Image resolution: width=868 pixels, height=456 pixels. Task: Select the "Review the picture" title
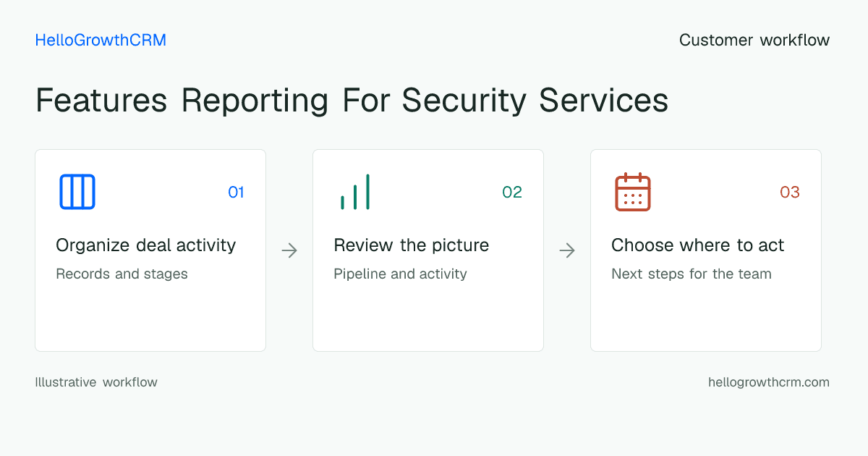[x=412, y=245]
